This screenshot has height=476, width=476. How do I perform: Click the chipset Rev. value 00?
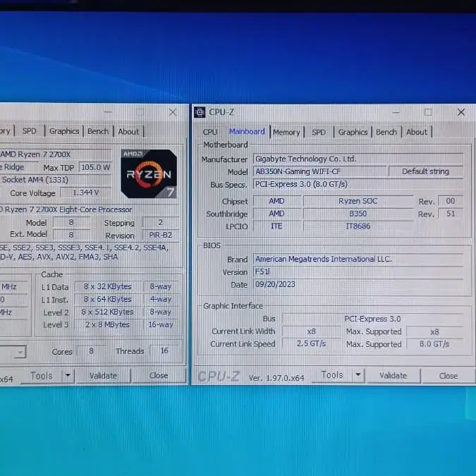click(451, 201)
